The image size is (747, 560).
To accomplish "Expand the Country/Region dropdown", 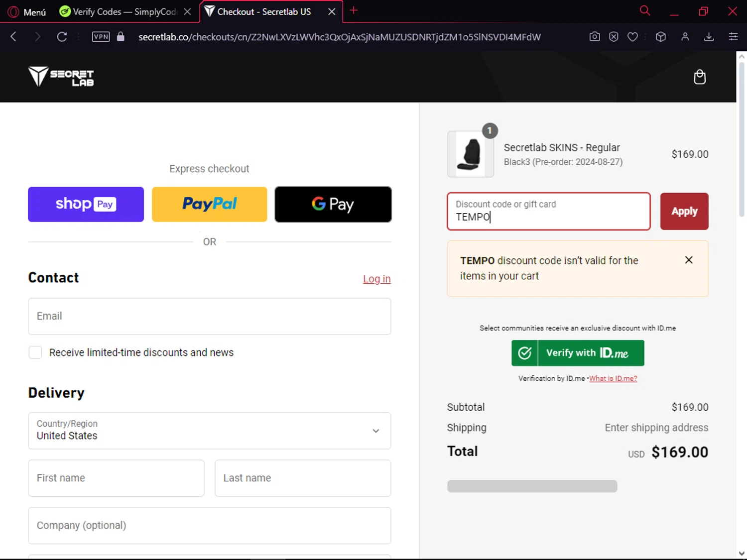I will [210, 431].
